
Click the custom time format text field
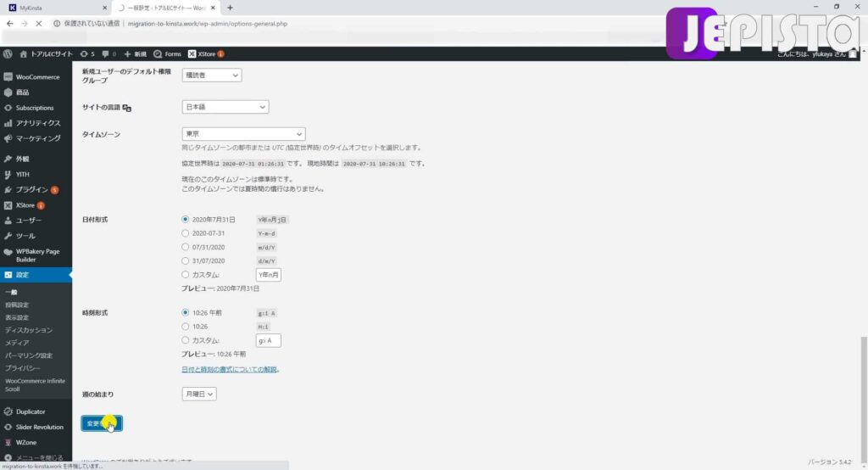coord(269,340)
